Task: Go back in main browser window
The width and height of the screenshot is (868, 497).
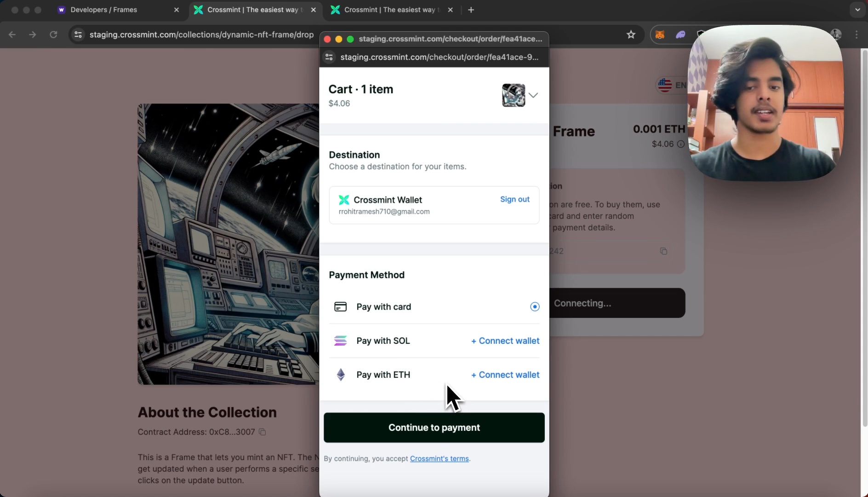Action: [12, 35]
